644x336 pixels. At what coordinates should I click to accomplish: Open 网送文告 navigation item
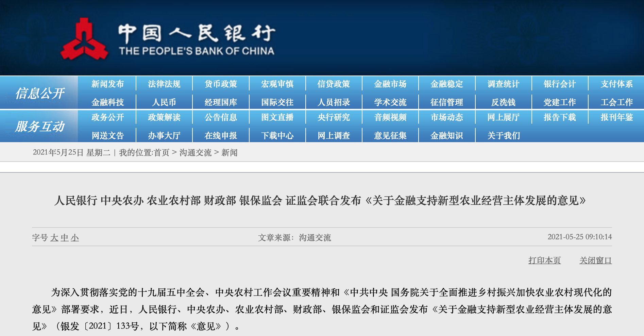click(107, 135)
